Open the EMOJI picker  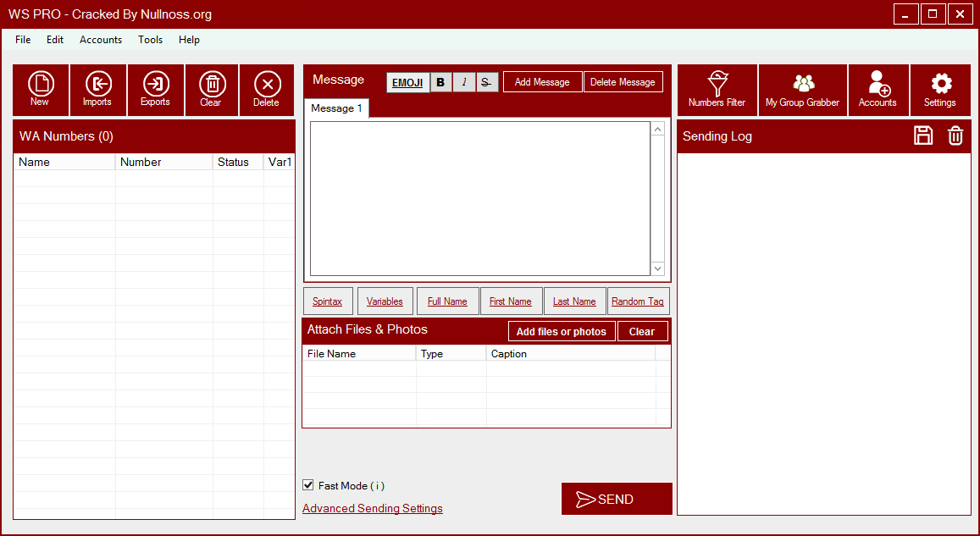tap(407, 82)
